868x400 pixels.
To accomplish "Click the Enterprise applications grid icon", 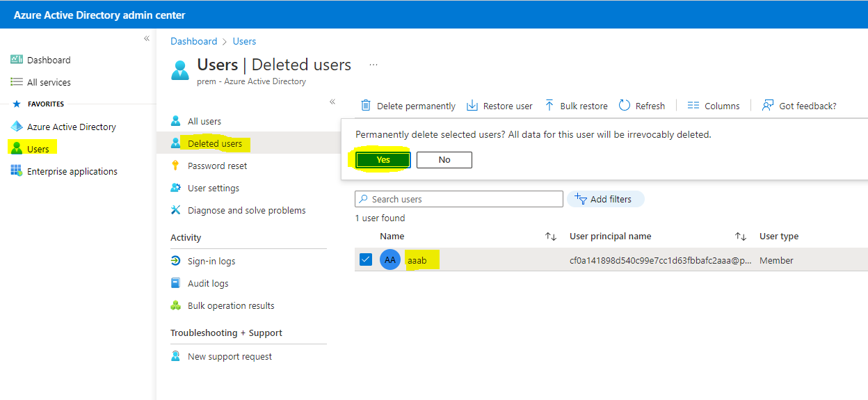I will [17, 171].
